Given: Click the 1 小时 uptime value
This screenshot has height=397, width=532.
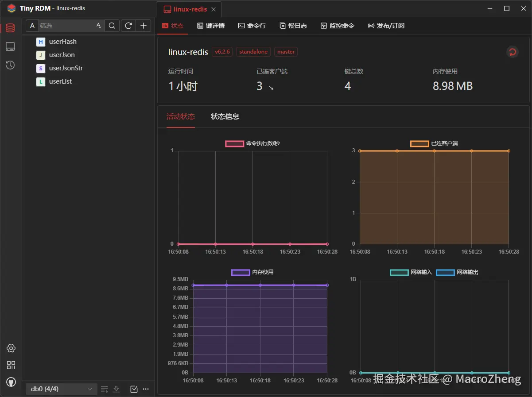Looking at the screenshot, I should 183,86.
